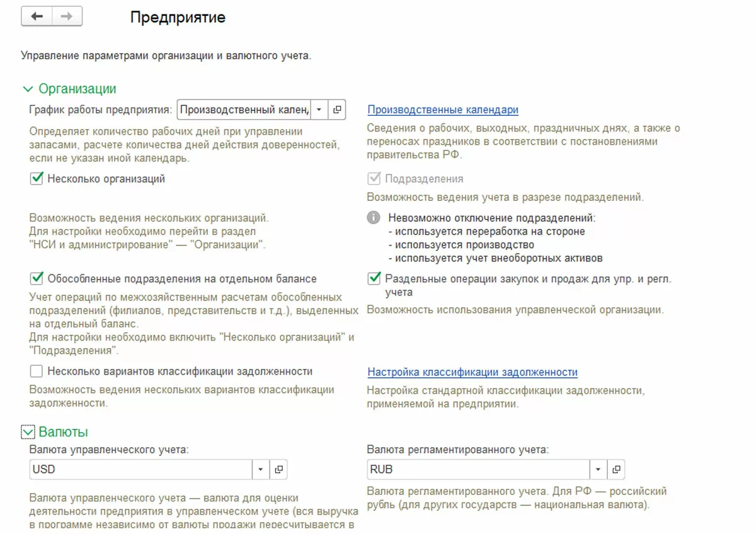The height and width of the screenshot is (534, 756).
Task: Open the linked USD currency item
Action: pos(278,470)
